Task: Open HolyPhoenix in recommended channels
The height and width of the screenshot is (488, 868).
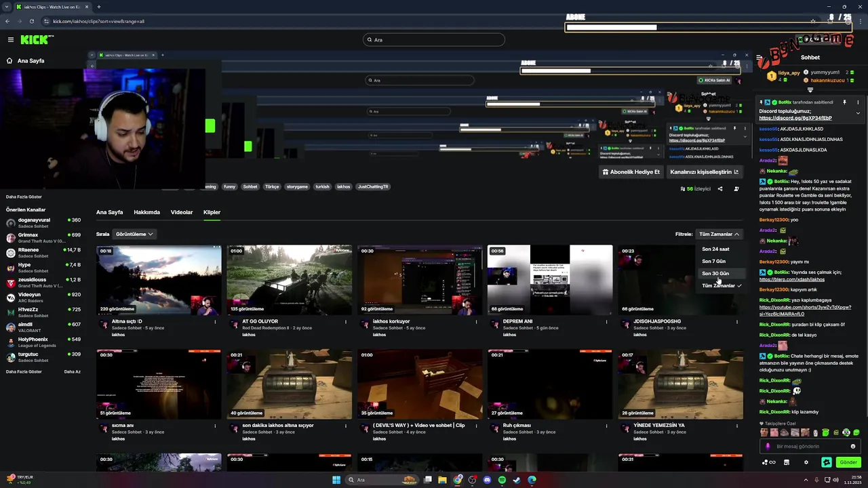Action: coord(43,342)
